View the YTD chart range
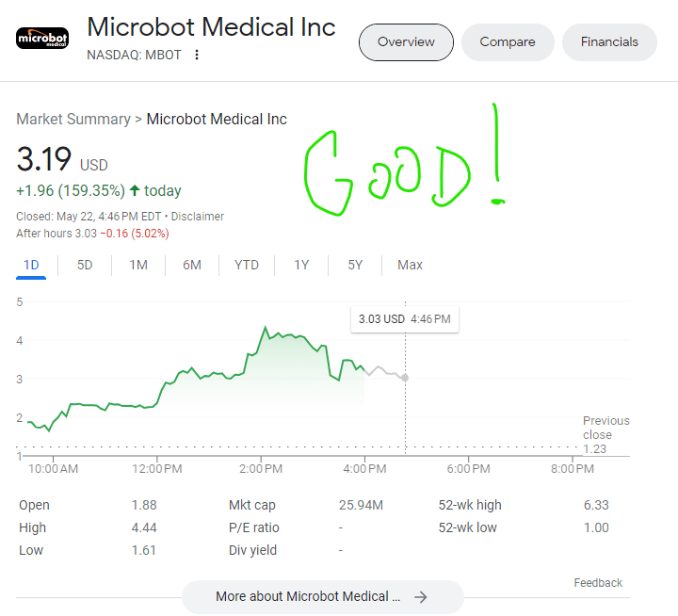The width and height of the screenshot is (678, 616). (247, 265)
